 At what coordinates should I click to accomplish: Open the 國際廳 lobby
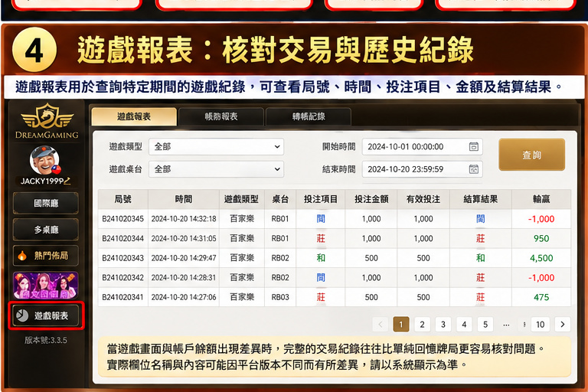[x=46, y=204]
